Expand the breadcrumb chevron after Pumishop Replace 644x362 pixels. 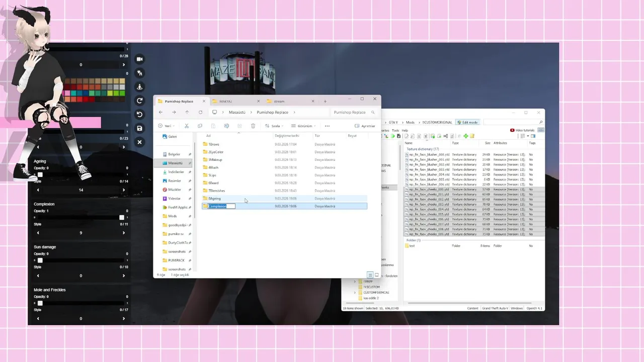294,112
